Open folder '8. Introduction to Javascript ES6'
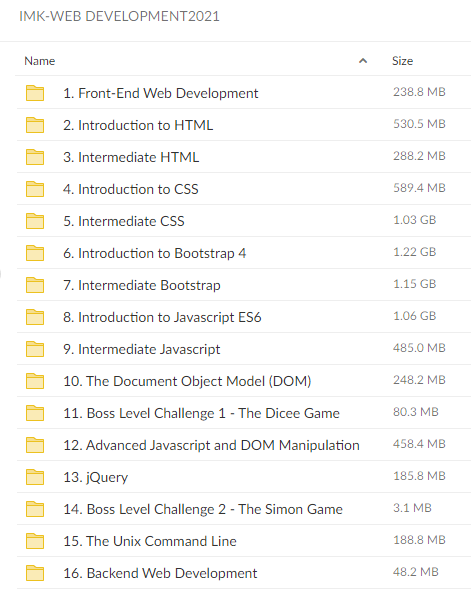 (162, 317)
